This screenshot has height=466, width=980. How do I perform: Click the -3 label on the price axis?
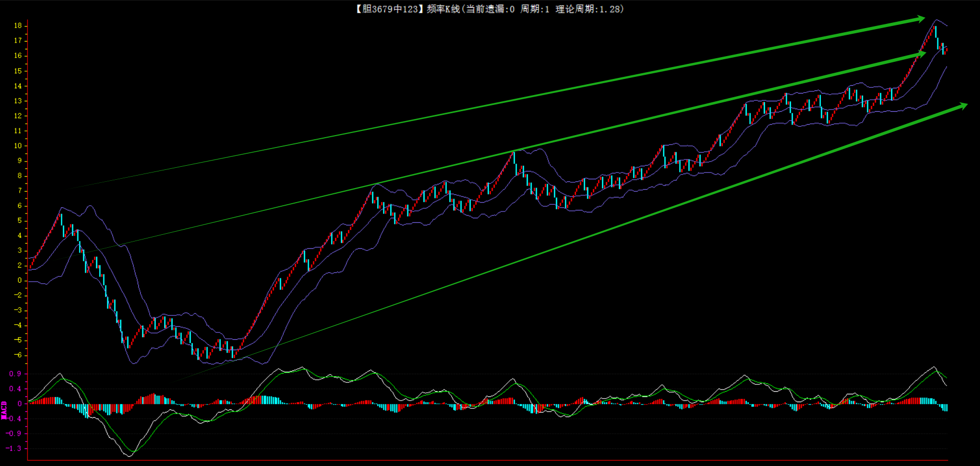(18, 310)
